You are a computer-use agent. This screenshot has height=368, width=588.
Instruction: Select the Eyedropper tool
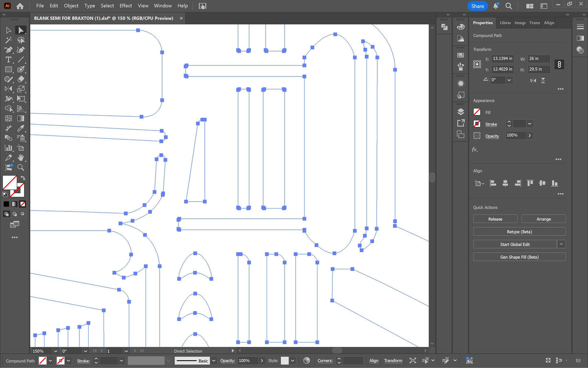[21, 128]
